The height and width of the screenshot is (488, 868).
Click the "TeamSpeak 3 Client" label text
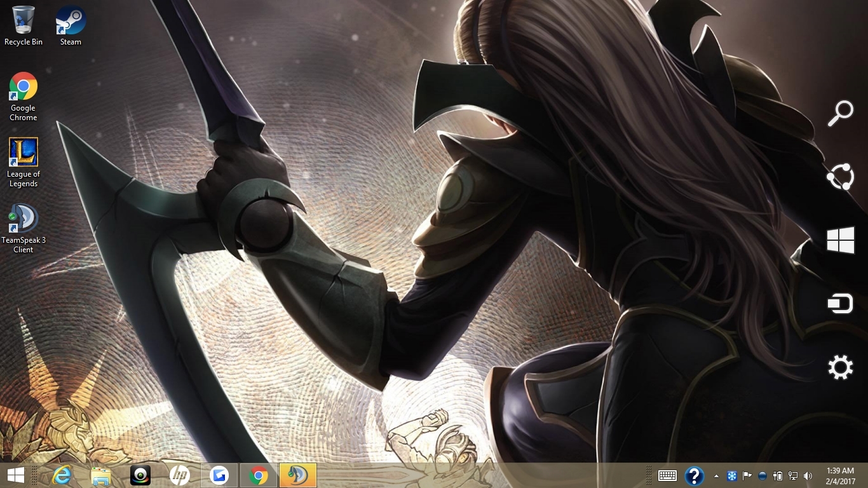(x=24, y=245)
